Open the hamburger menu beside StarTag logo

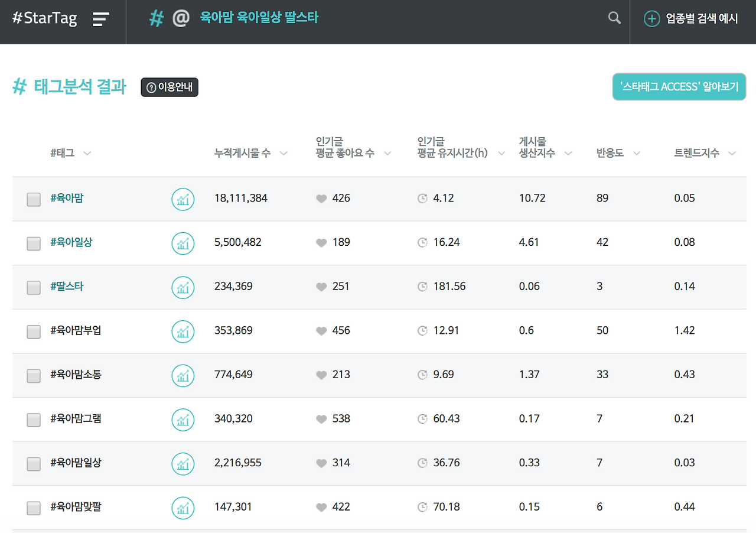[101, 19]
